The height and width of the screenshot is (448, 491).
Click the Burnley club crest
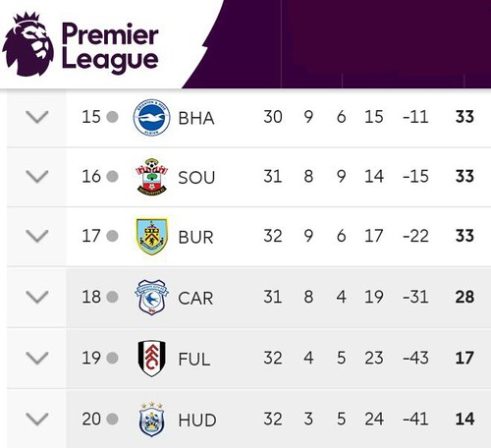(x=151, y=237)
